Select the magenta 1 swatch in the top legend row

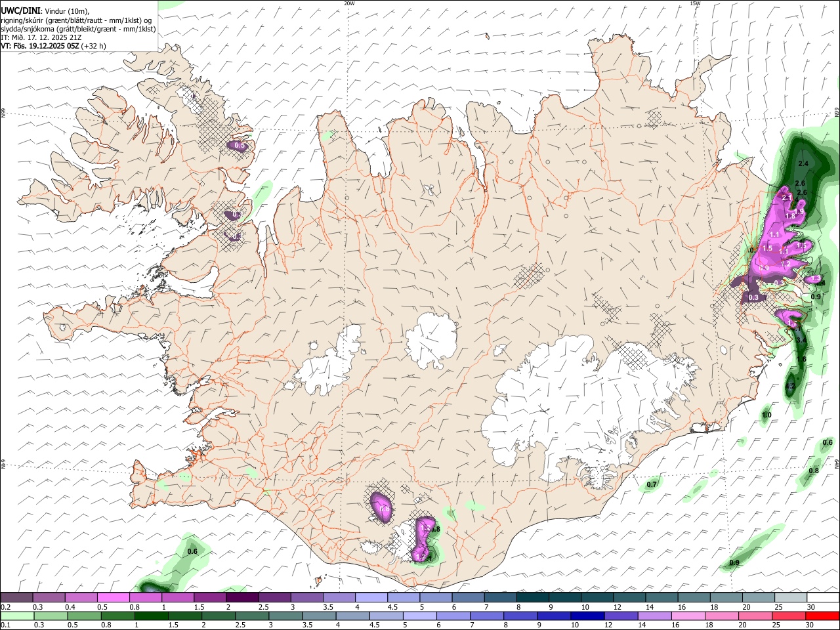coord(178,597)
